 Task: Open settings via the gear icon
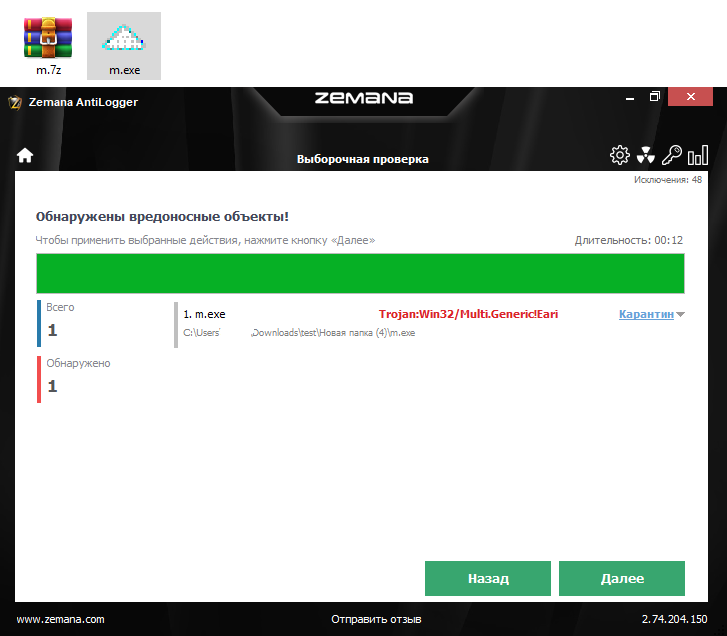[x=619, y=155]
